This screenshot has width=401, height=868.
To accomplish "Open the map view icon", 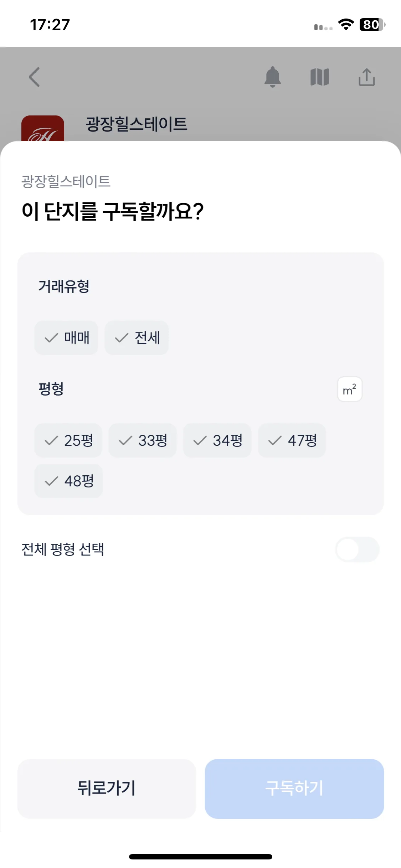I will (320, 77).
